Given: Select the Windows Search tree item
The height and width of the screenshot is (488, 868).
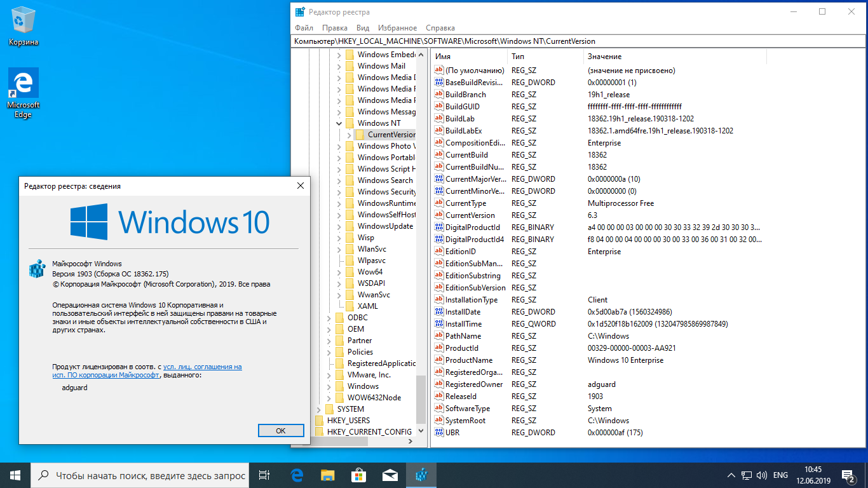Looking at the screenshot, I should point(385,180).
